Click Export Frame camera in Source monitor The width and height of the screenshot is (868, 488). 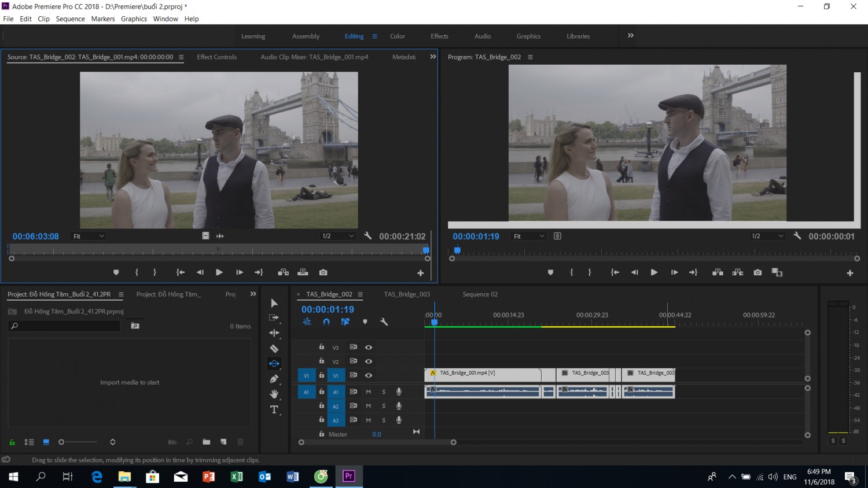[323, 272]
